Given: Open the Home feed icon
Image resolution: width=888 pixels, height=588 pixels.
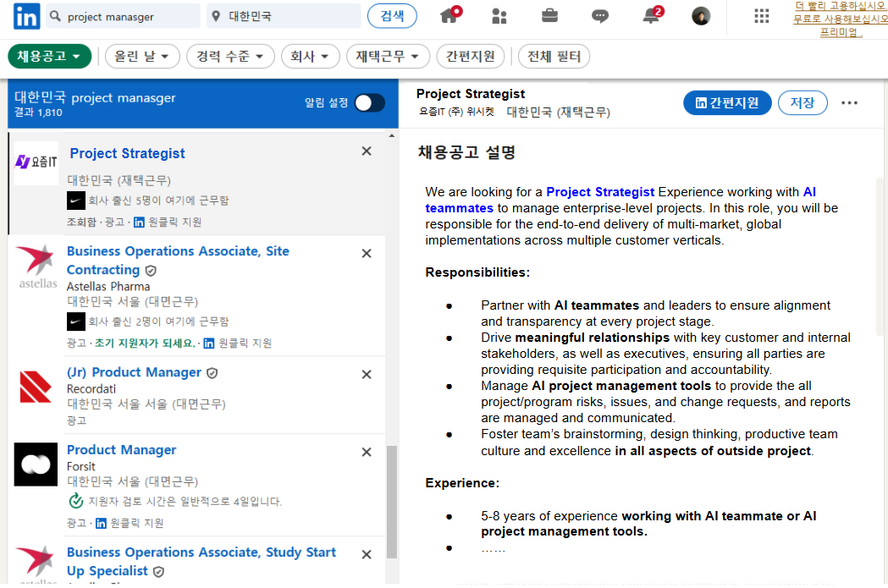Looking at the screenshot, I should tap(450, 14).
